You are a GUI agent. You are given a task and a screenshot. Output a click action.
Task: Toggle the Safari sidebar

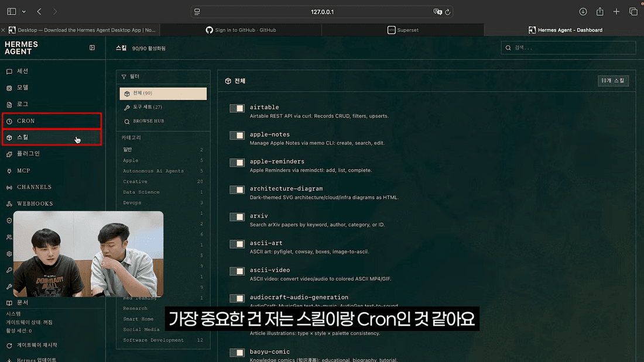tap(12, 12)
